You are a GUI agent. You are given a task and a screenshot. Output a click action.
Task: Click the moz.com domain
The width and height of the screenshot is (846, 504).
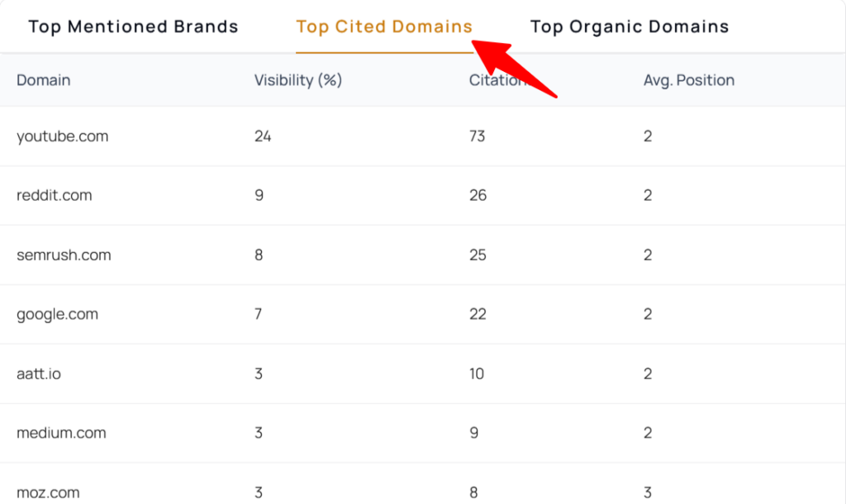click(x=48, y=492)
